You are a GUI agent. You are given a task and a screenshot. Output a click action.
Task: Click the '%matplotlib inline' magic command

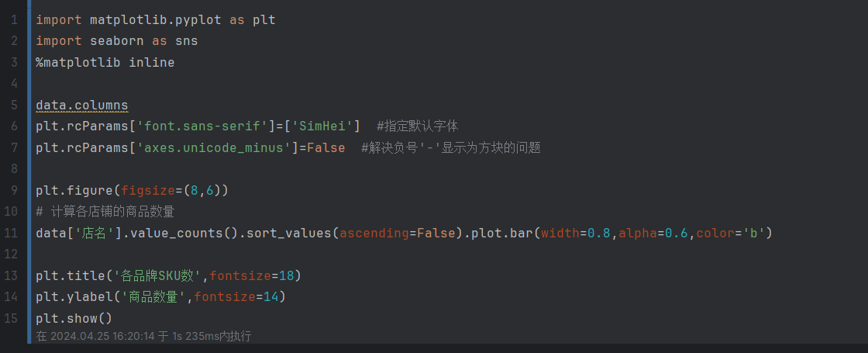coord(105,62)
